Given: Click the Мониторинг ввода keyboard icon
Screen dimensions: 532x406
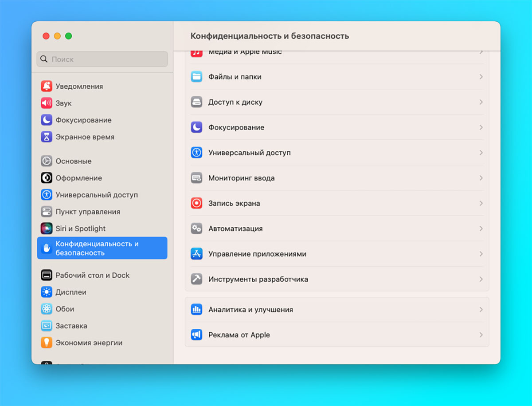Looking at the screenshot, I should point(196,178).
